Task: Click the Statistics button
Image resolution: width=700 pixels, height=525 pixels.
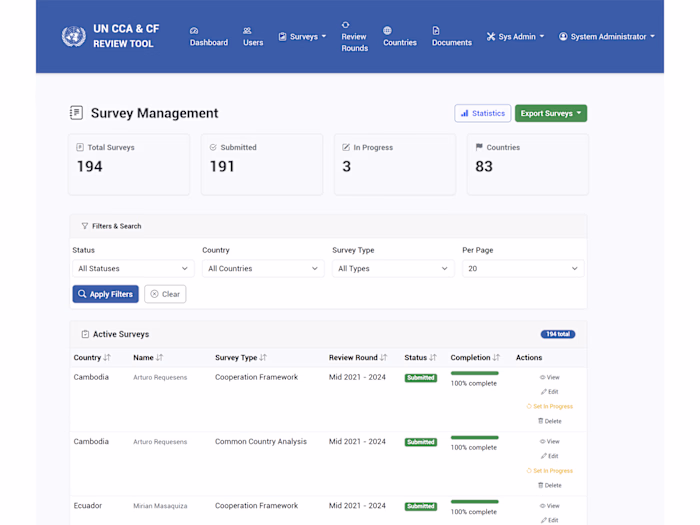Action: point(482,113)
